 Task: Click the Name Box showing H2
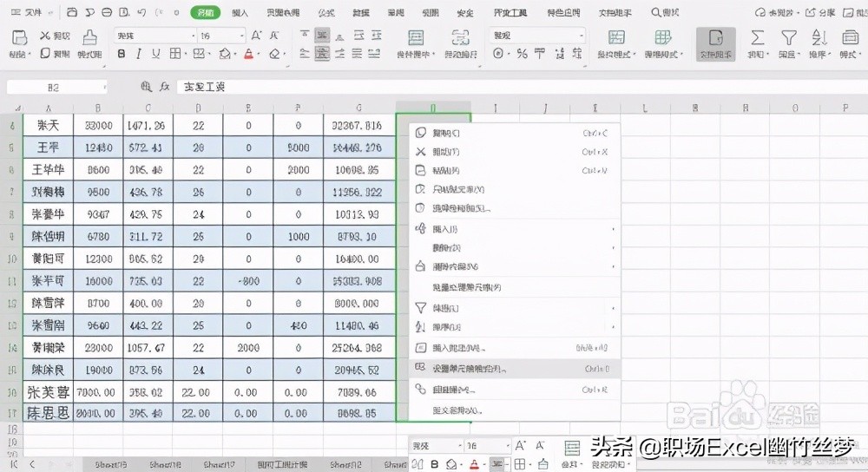57,87
